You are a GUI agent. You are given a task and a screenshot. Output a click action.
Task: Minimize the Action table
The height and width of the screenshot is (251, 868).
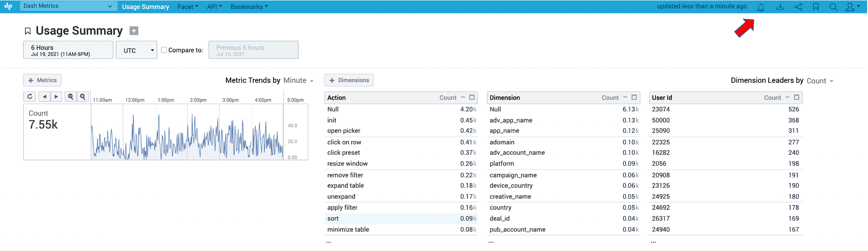463,98
